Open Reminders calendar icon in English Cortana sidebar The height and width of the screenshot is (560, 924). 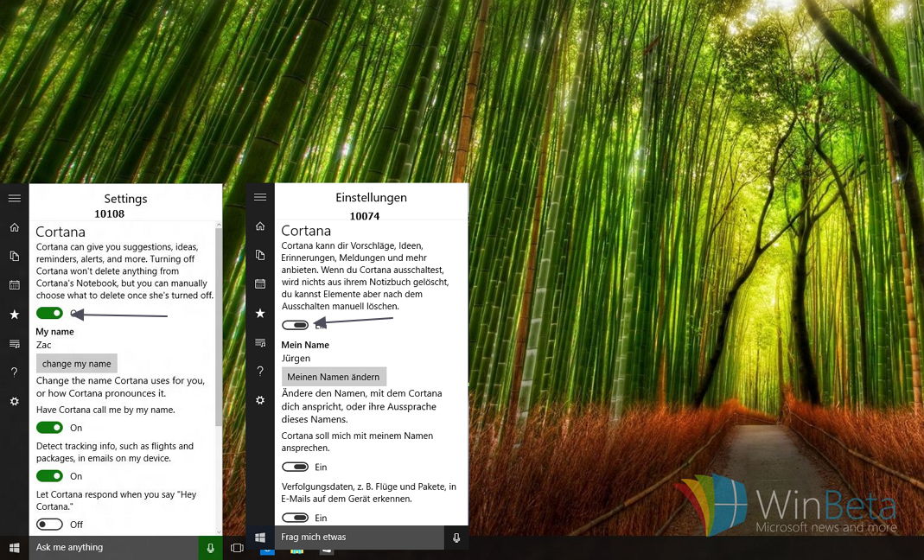point(15,284)
